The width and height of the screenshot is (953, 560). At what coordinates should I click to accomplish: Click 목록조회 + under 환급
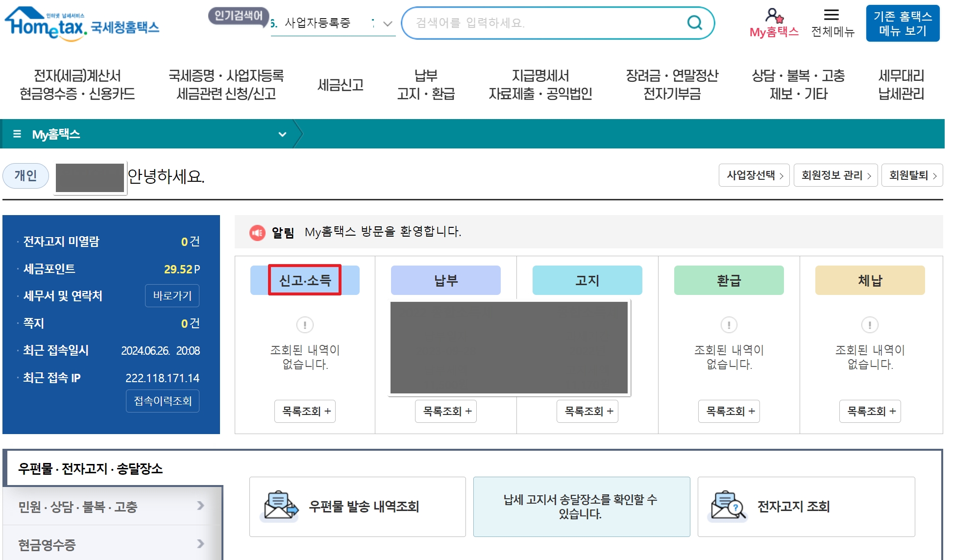point(729,411)
